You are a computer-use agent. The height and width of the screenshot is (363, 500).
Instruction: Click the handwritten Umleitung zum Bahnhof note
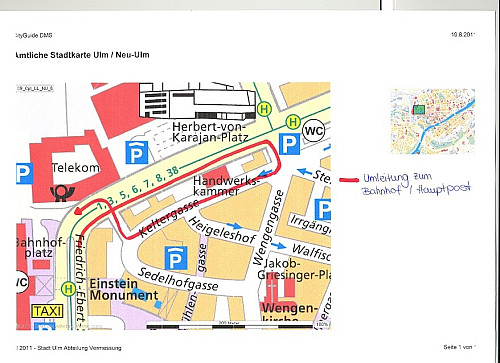[417, 184]
